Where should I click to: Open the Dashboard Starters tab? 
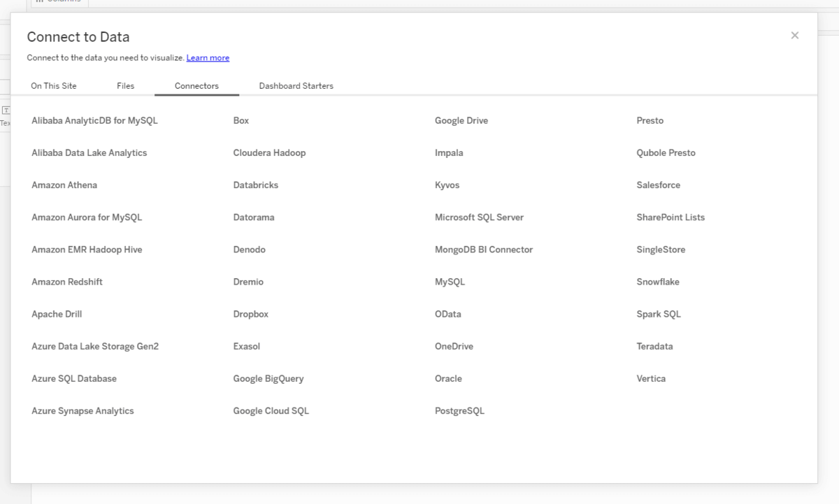[x=296, y=86]
